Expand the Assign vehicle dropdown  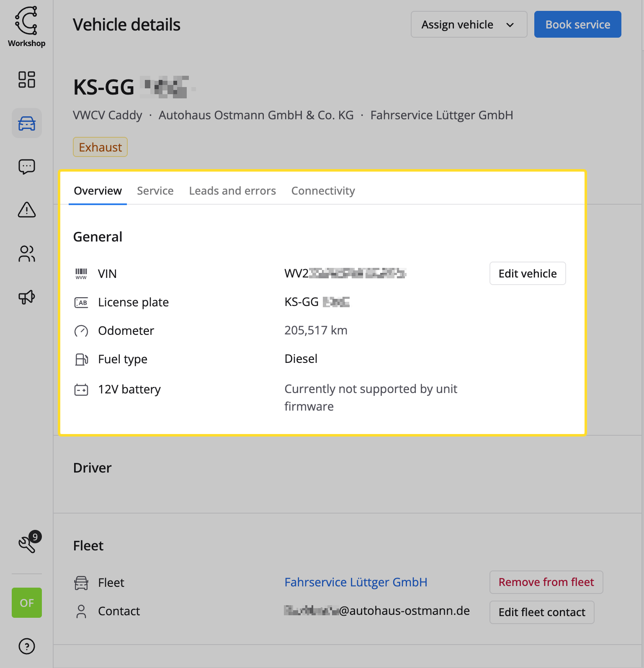(469, 25)
